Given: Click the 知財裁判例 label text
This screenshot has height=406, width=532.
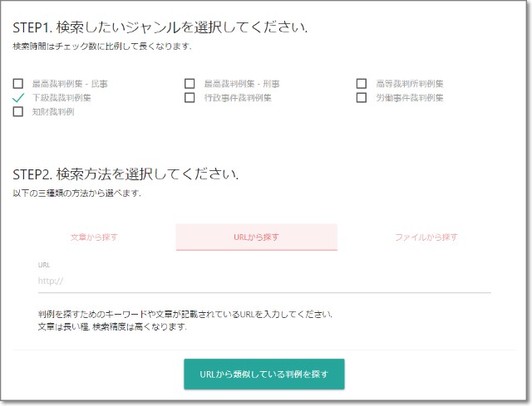Looking at the screenshot, I should pyautogui.click(x=53, y=112).
